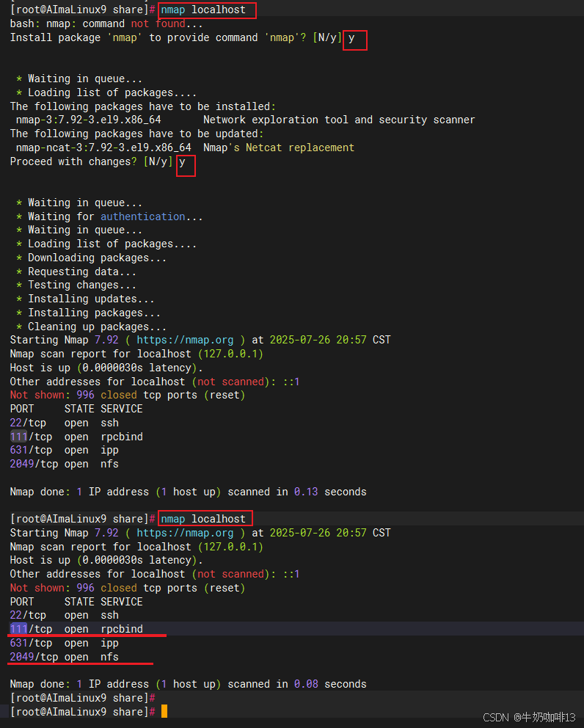Click 'The following packages have to be installed:' line
The width and height of the screenshot is (584, 728).
coord(143,106)
